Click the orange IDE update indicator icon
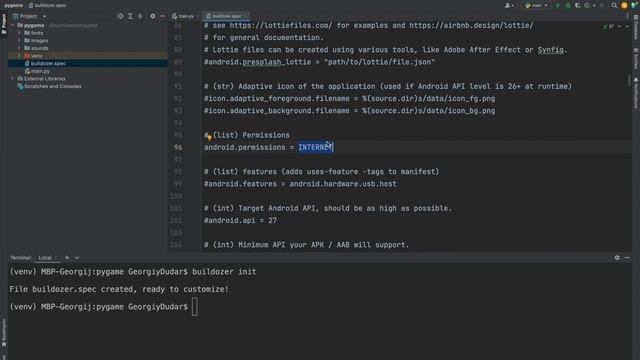640x360 pixels. [x=624, y=5]
